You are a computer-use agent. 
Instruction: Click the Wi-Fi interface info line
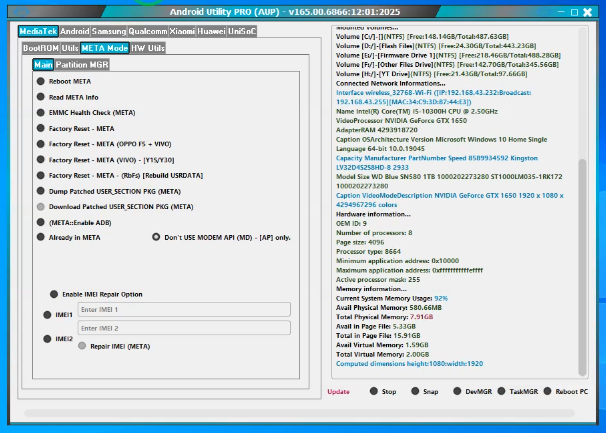click(433, 97)
